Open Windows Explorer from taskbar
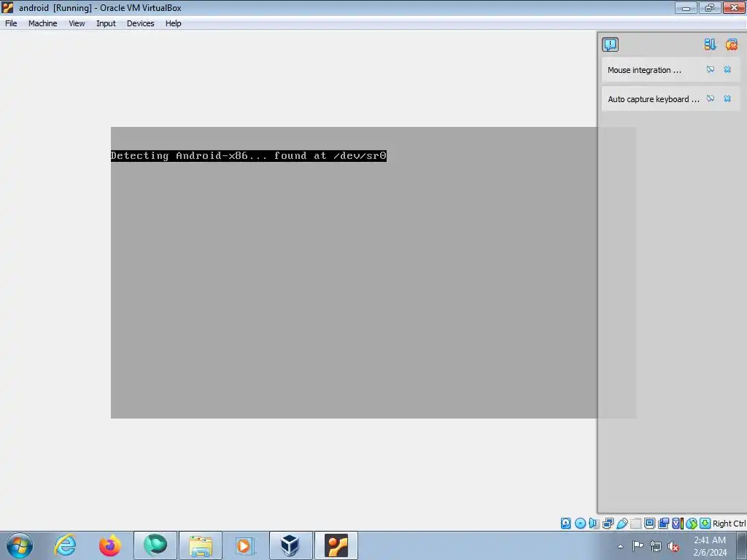The image size is (747, 560). pos(201,545)
